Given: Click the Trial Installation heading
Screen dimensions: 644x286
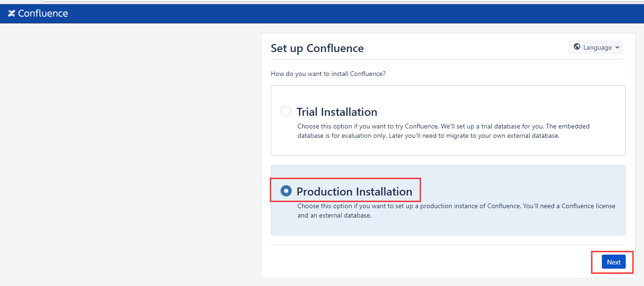Looking at the screenshot, I should click(x=337, y=112).
